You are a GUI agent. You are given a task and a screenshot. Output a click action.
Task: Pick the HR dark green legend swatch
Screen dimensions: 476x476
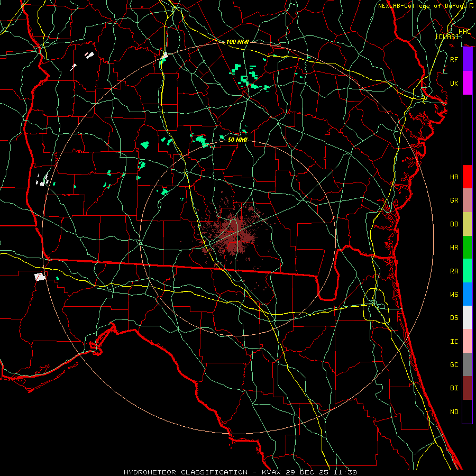[x=467, y=247]
